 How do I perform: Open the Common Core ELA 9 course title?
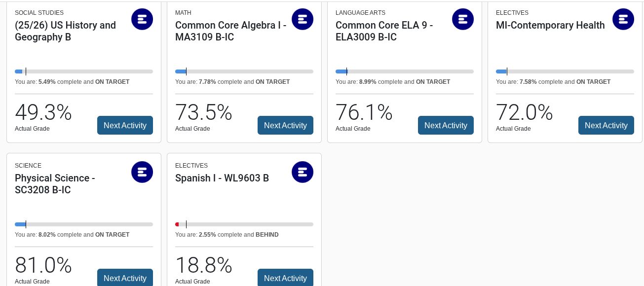click(x=384, y=31)
